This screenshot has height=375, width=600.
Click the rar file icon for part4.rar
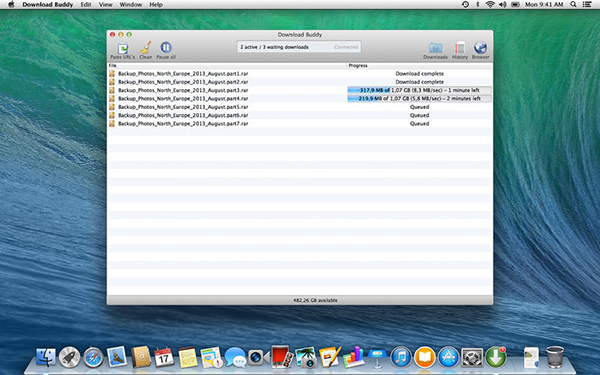click(x=112, y=98)
